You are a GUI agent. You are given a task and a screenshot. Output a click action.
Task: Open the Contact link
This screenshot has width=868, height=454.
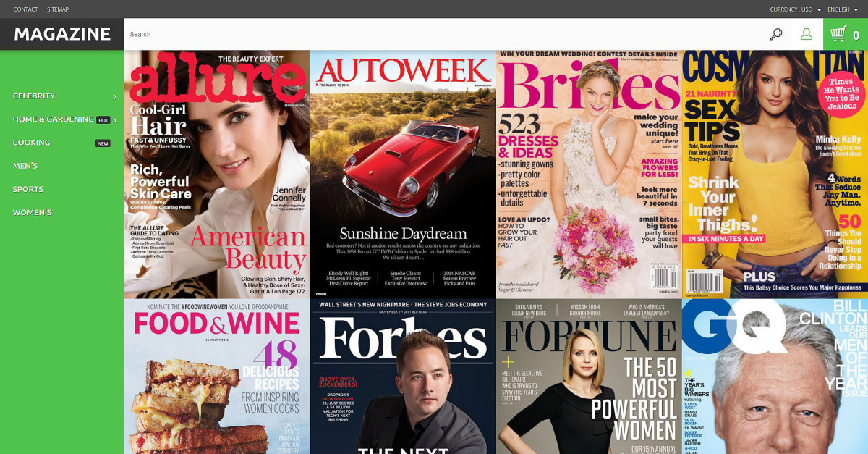pos(26,9)
